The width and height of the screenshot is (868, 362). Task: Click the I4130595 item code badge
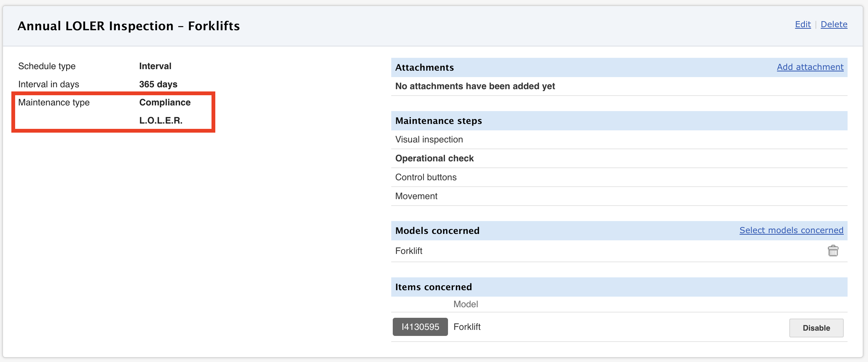click(420, 327)
